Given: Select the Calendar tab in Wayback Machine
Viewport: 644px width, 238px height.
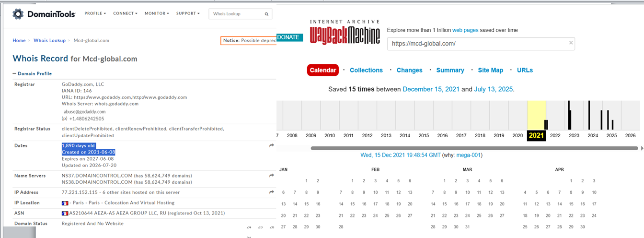Looking at the screenshot, I should coord(323,70).
